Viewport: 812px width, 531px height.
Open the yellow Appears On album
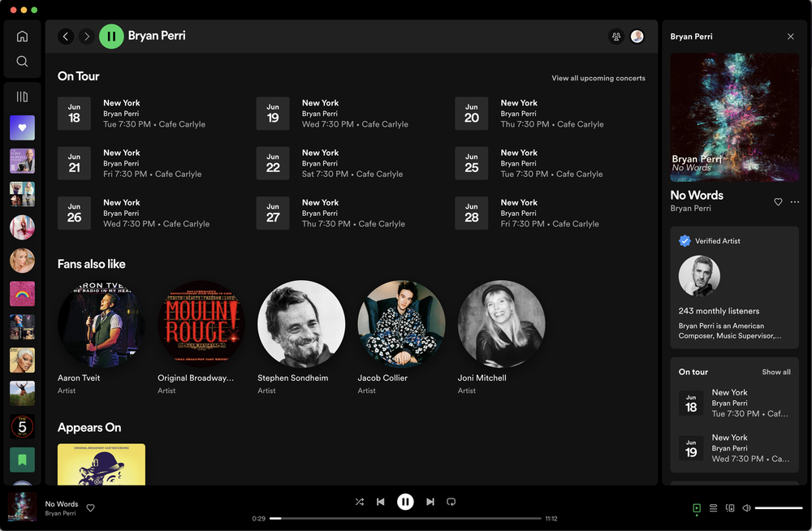point(101,464)
